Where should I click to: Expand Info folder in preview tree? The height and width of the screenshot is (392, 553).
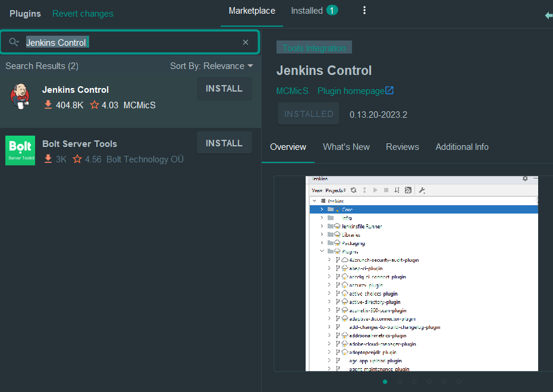(322, 218)
